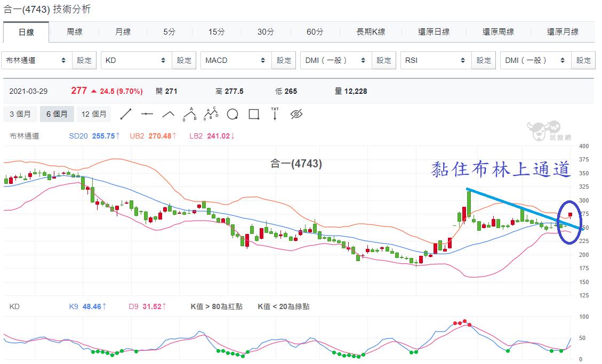Viewport: 602px width, 364px height.
Task: Select the OAB three-point wave tool
Action: pos(190,114)
